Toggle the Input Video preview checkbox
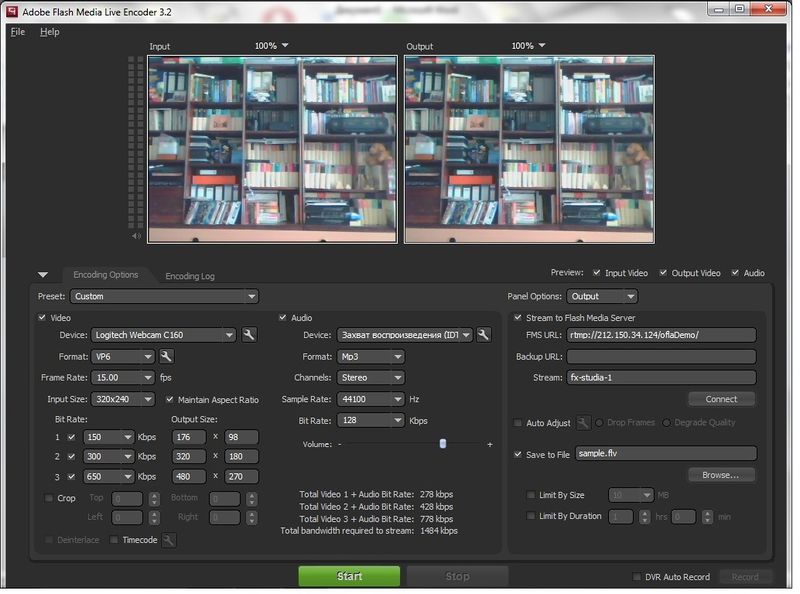Viewport: 800px width, 594px height. [x=596, y=273]
